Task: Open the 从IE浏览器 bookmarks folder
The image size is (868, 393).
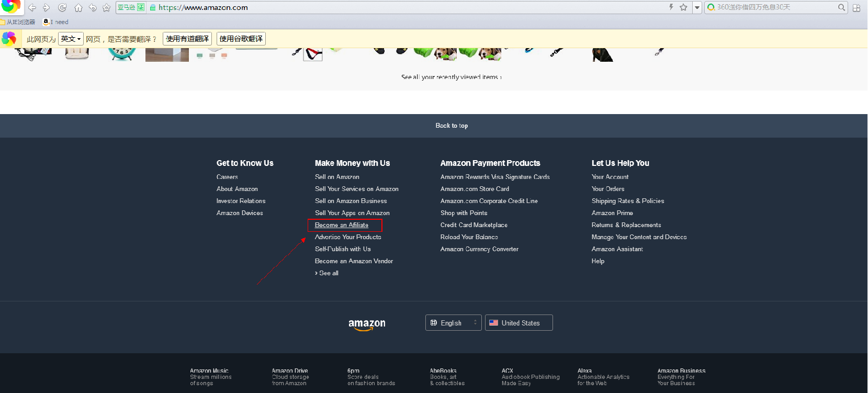Action: [18, 22]
